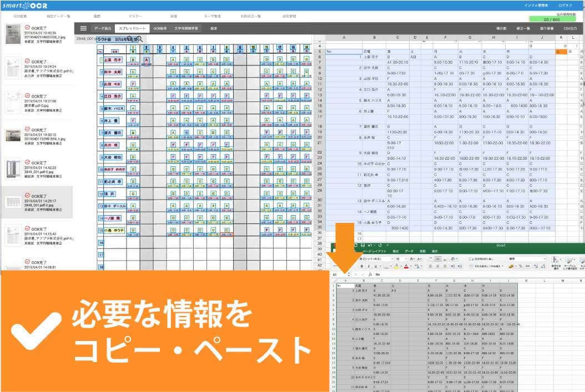
Task: Increase indent in Excel ribbon
Action: click(x=460, y=267)
